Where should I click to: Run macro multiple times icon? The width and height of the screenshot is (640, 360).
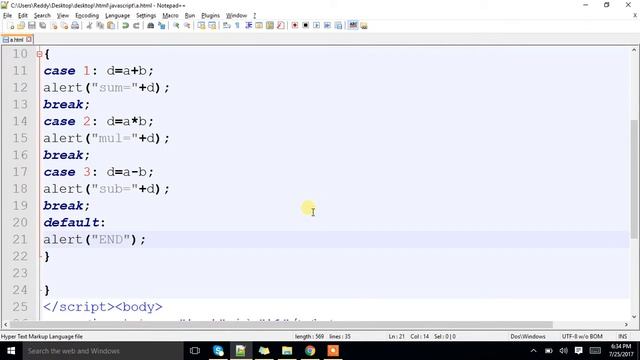tap(327, 26)
